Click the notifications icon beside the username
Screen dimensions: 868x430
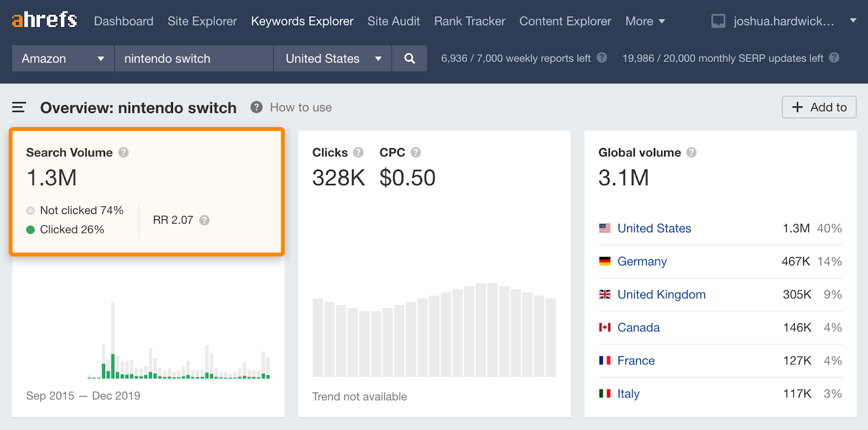coord(718,21)
